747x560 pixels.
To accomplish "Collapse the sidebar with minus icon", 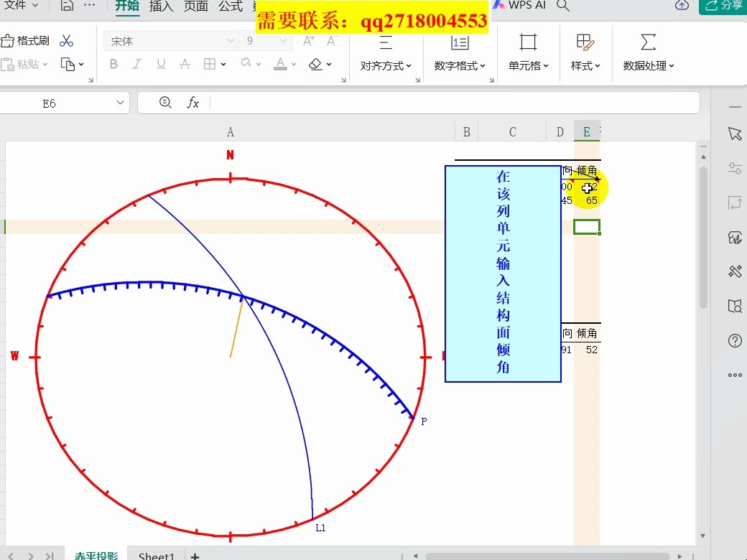I will (x=735, y=107).
